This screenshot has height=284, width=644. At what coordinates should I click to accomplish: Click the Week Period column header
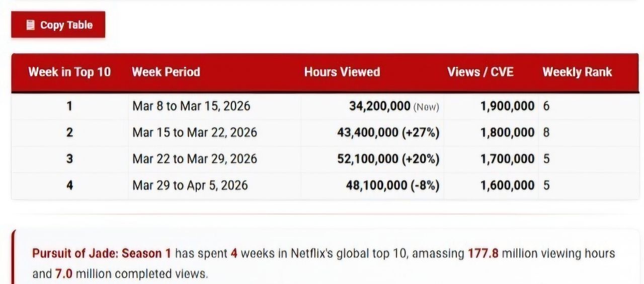coord(166,72)
